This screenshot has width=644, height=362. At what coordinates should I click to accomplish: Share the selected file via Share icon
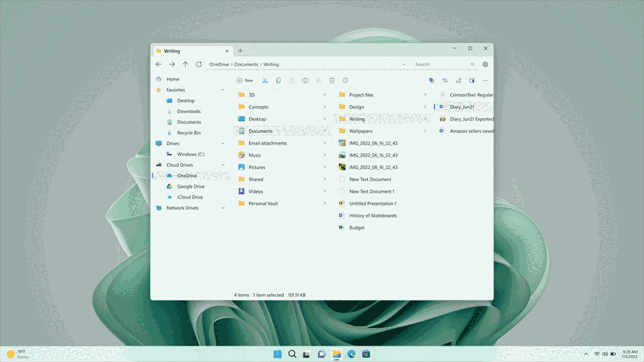tap(318, 80)
